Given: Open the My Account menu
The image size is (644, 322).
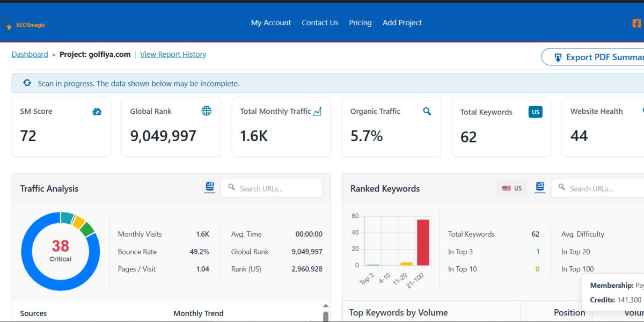Looking at the screenshot, I should coord(271,23).
